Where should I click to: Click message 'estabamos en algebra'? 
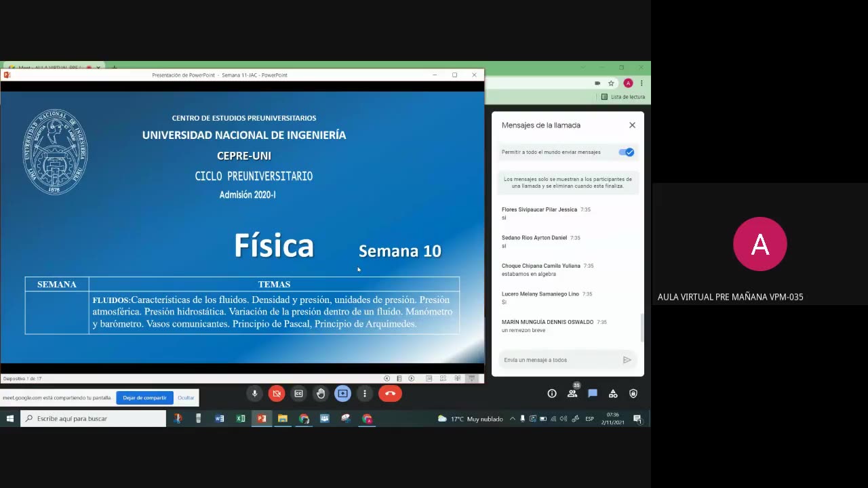(529, 274)
